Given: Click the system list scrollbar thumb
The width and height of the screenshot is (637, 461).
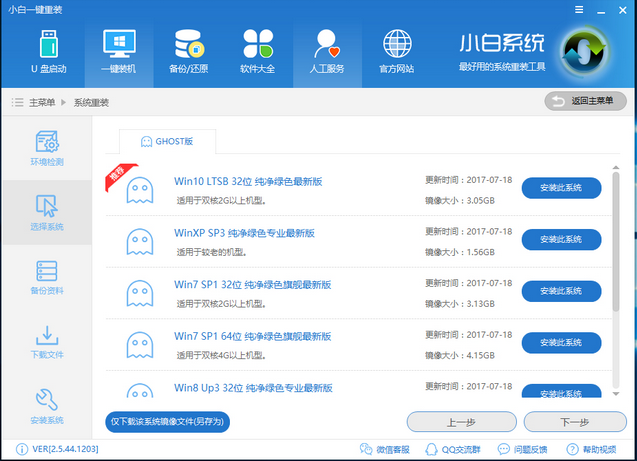Looking at the screenshot, I should coord(616,241).
